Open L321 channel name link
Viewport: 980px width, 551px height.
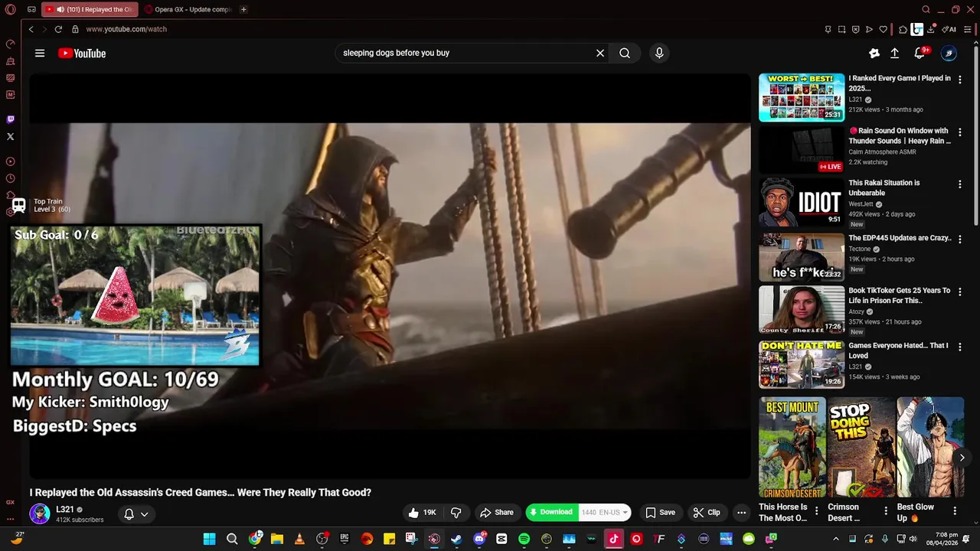click(x=65, y=510)
